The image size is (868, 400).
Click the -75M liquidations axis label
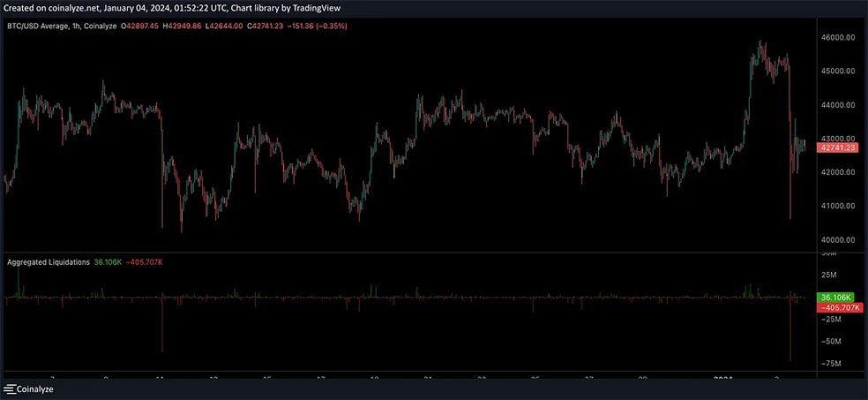click(832, 363)
